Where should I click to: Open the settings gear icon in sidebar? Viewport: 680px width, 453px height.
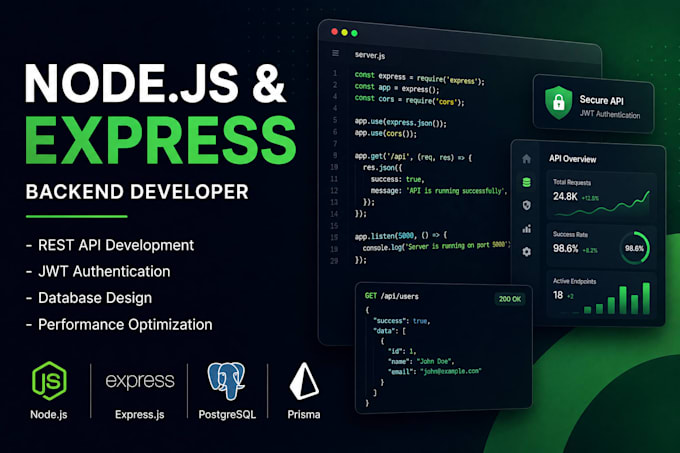(x=526, y=251)
